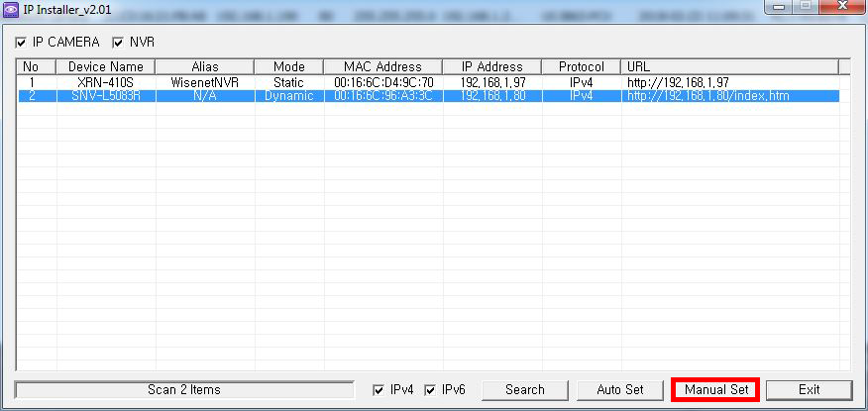Open Manual Set dialog
The width and height of the screenshot is (868, 411).
point(715,390)
